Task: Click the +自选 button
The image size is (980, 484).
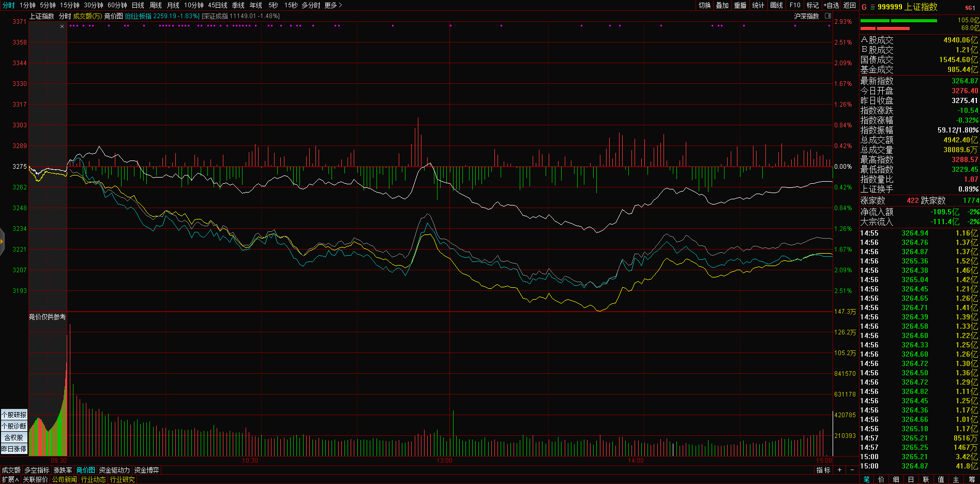Action: pos(832,5)
